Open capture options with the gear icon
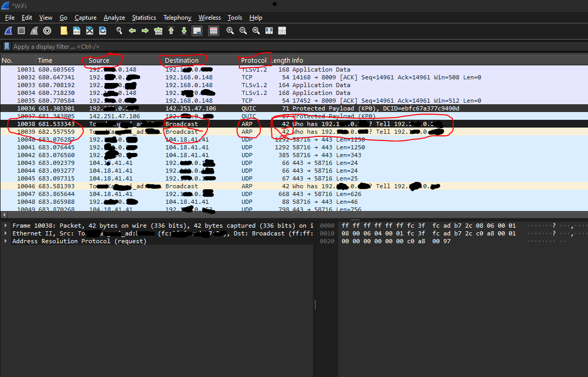Viewport: 588px width, 377px height. point(47,31)
